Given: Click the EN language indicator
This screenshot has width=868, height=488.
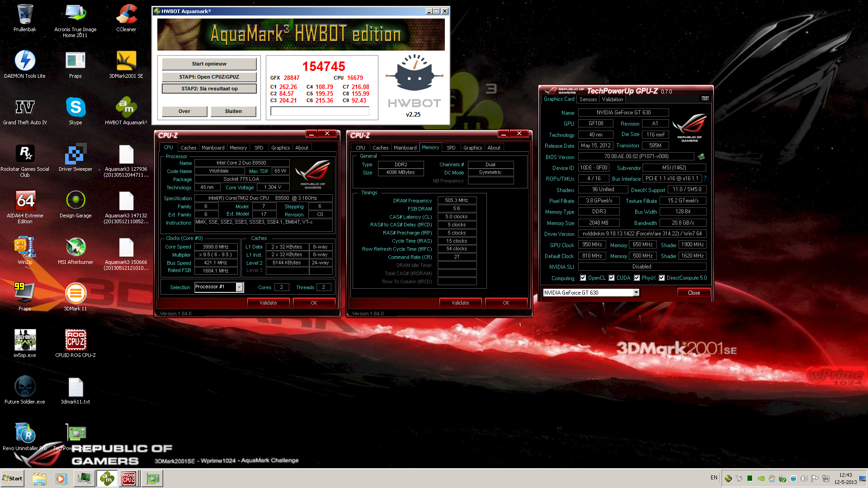Looking at the screenshot, I should [714, 478].
